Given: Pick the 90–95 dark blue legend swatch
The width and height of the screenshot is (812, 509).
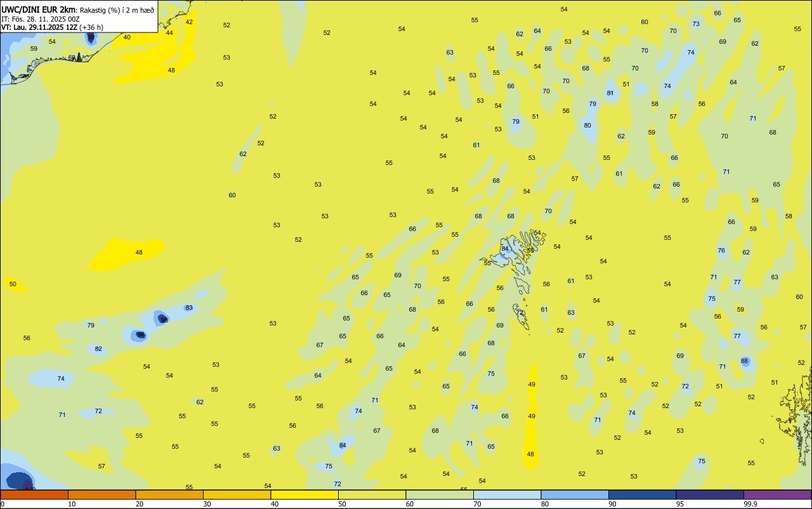Looking at the screenshot, I should 642,494.
